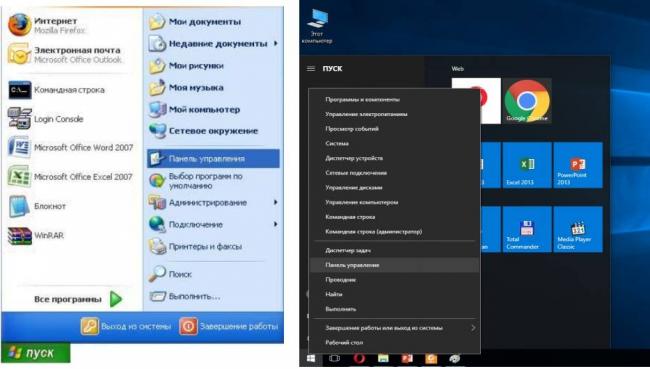
Task: Launch WinRAR from start menu
Action: [36, 235]
